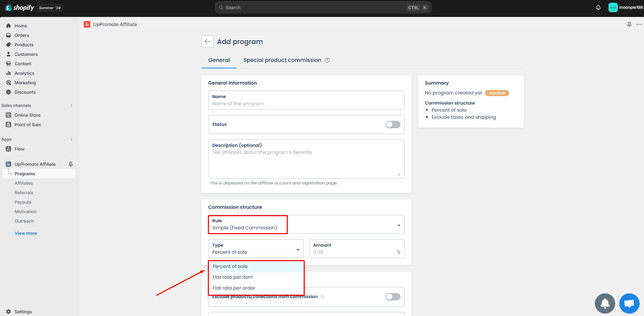Unpin UpPromote Affiliate from the sidebar
The height and width of the screenshot is (316, 644).
71,164
